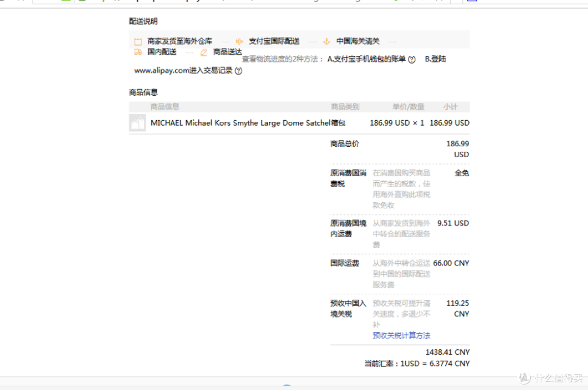Click the pencil icon beside 商品送达
The width and height of the screenshot is (588, 390).
coord(204,52)
